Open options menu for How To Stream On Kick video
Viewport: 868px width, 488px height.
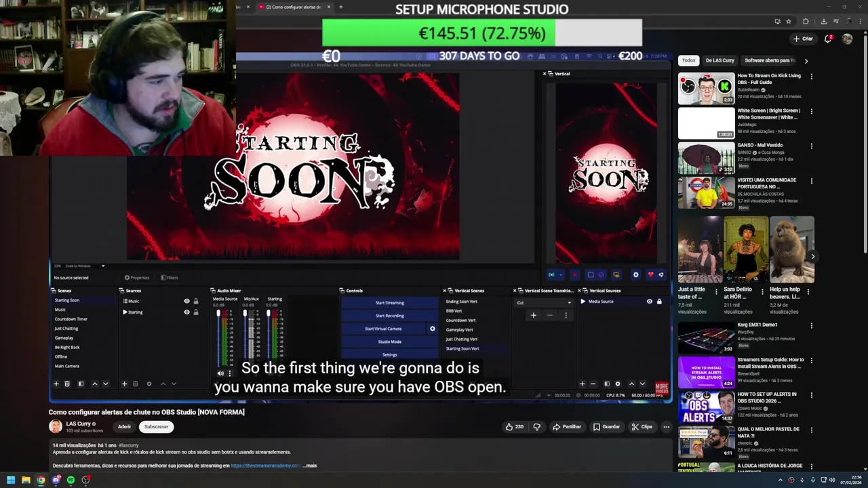[811, 77]
